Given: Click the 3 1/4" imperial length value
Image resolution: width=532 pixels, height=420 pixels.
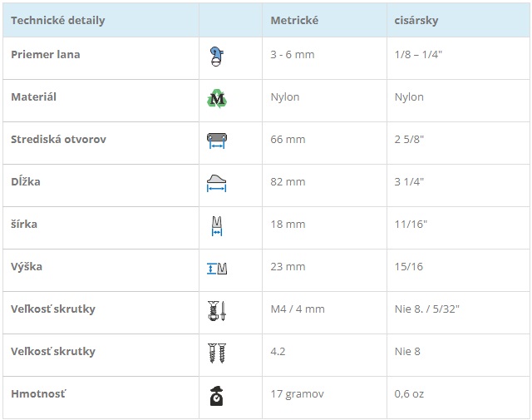Looking at the screenshot, I should tap(409, 182).
